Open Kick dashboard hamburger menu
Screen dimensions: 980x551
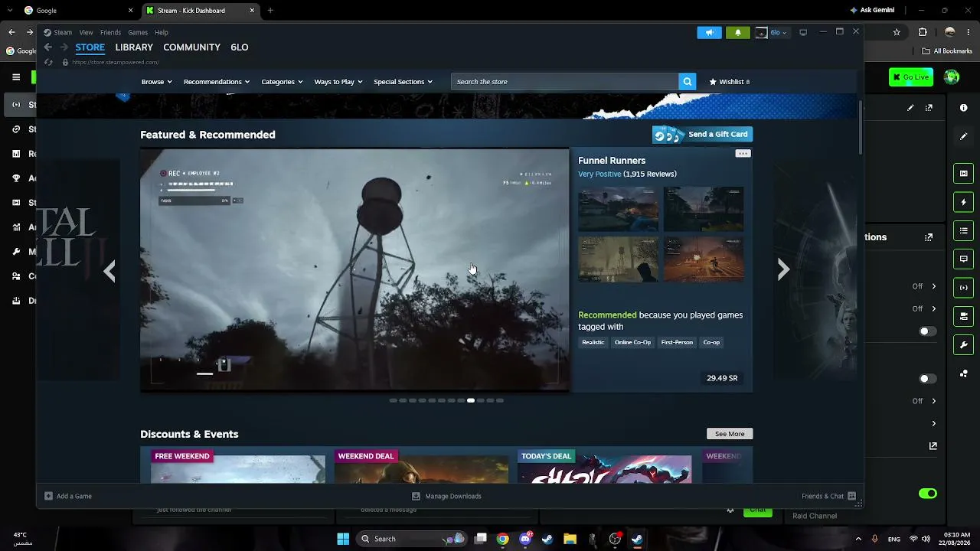coord(16,77)
